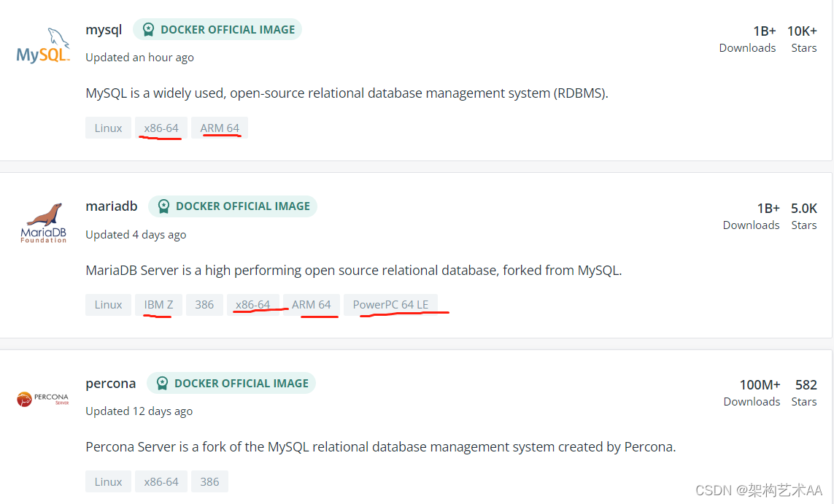The width and height of the screenshot is (834, 504).
Task: Click the 386 tag under mariadb
Action: tap(204, 305)
